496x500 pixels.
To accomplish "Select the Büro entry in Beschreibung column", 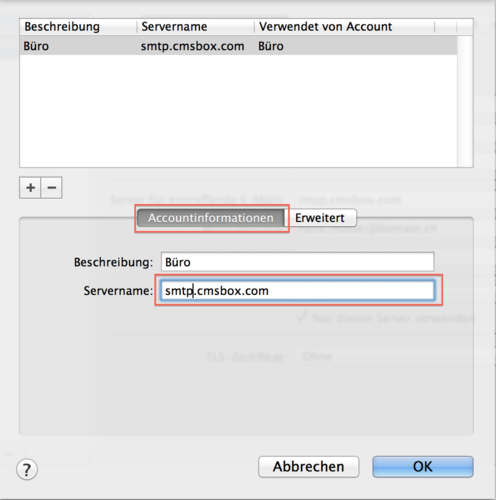I will [36, 46].
